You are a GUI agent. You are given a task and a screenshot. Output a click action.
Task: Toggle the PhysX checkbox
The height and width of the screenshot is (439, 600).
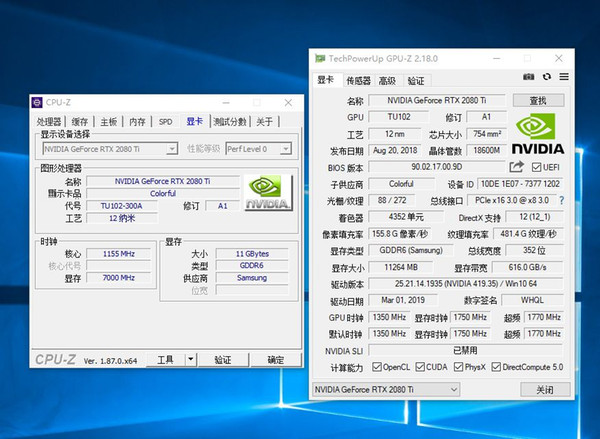pos(458,367)
